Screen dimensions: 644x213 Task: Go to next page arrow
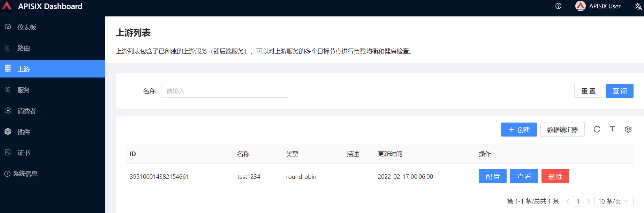click(589, 201)
